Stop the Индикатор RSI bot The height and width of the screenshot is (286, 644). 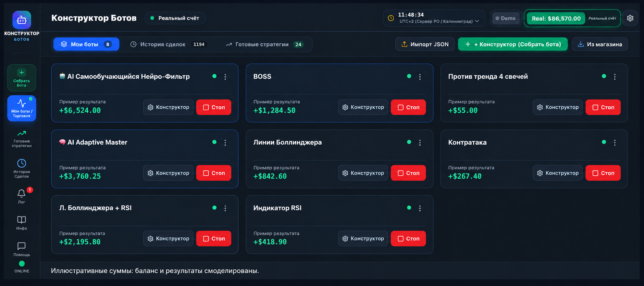[x=408, y=238]
